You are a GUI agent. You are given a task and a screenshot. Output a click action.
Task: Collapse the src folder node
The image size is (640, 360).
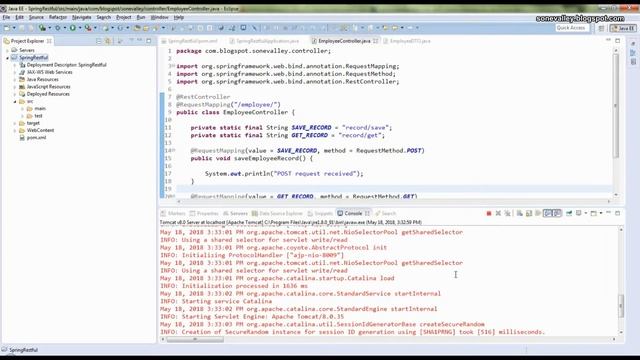point(15,101)
